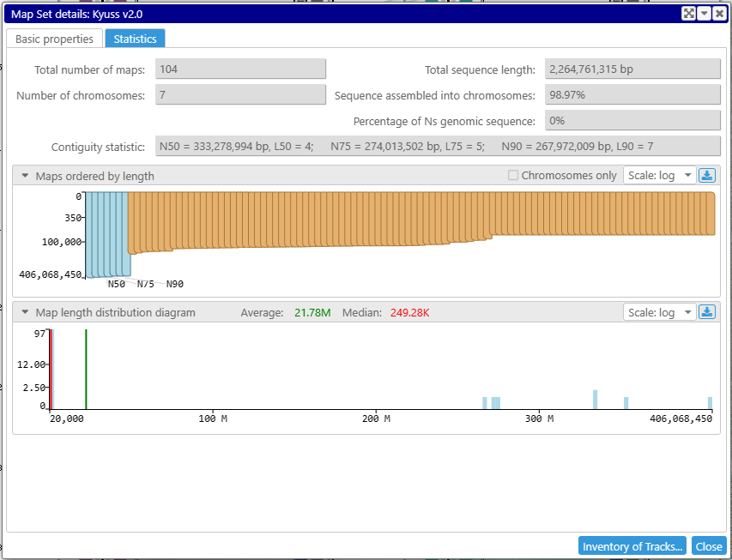Viewport: 732px width, 560px height.
Task: Click the 200 M axis label
Action: [x=376, y=418]
